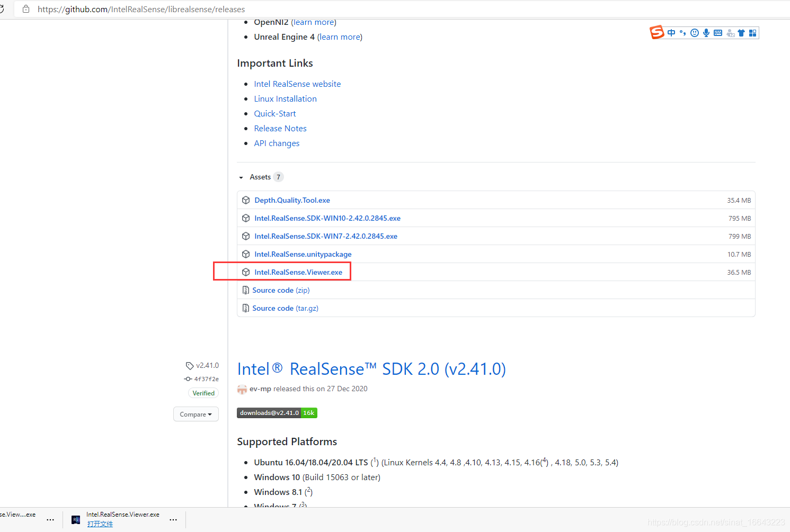The image size is (790, 532).
Task: Click the Supported Platforms heading
Action: click(x=287, y=442)
